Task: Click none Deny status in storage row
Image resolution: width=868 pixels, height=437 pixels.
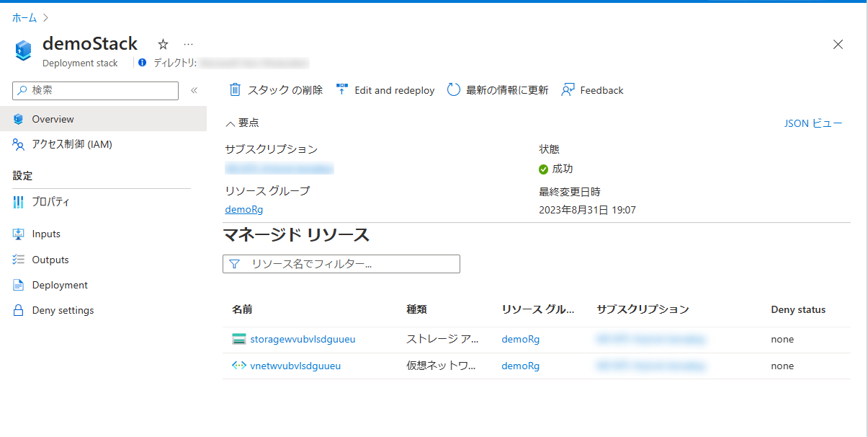Action: (x=782, y=339)
